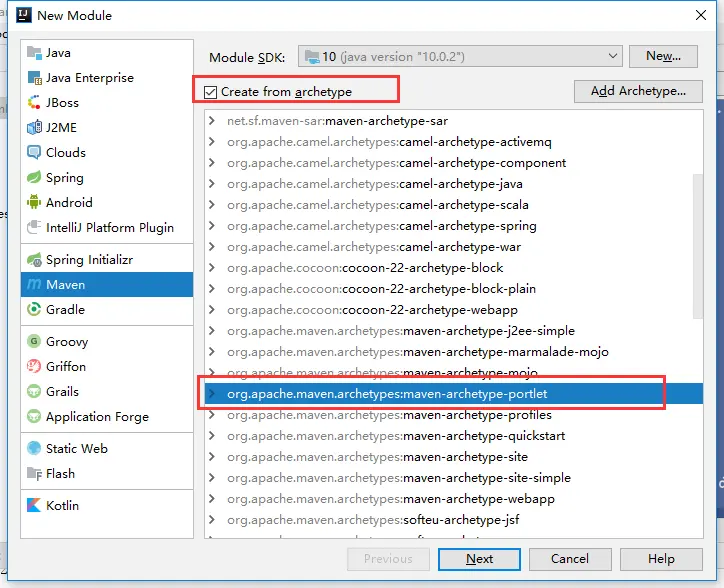The image size is (724, 588).
Task: Select maven-archetype-profiles row
Action: [x=453, y=415]
